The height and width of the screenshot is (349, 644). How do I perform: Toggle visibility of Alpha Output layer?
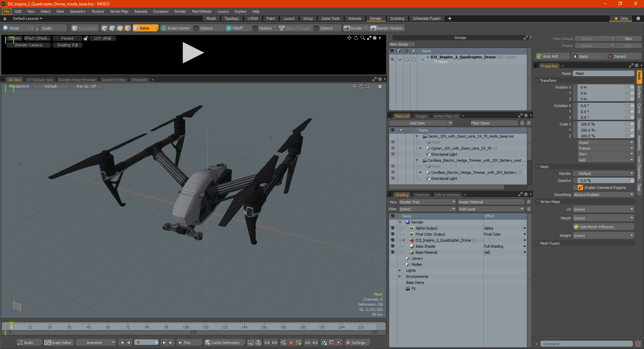392,228
